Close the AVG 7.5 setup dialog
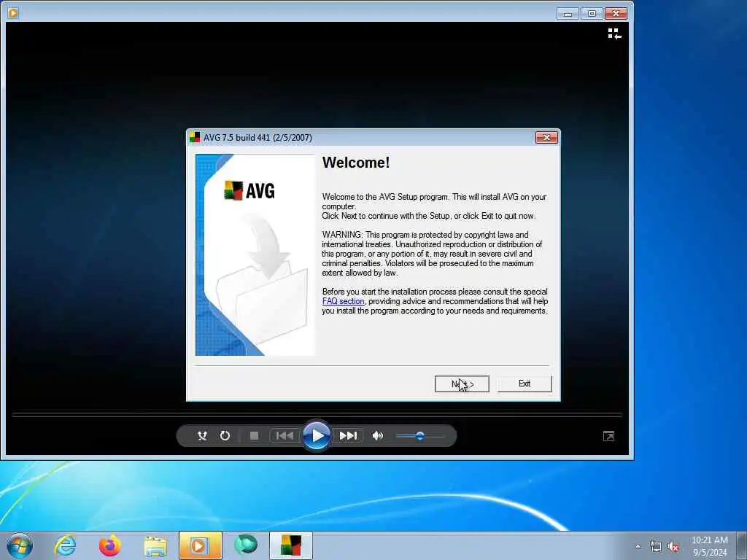The height and width of the screenshot is (560, 747). click(x=546, y=138)
